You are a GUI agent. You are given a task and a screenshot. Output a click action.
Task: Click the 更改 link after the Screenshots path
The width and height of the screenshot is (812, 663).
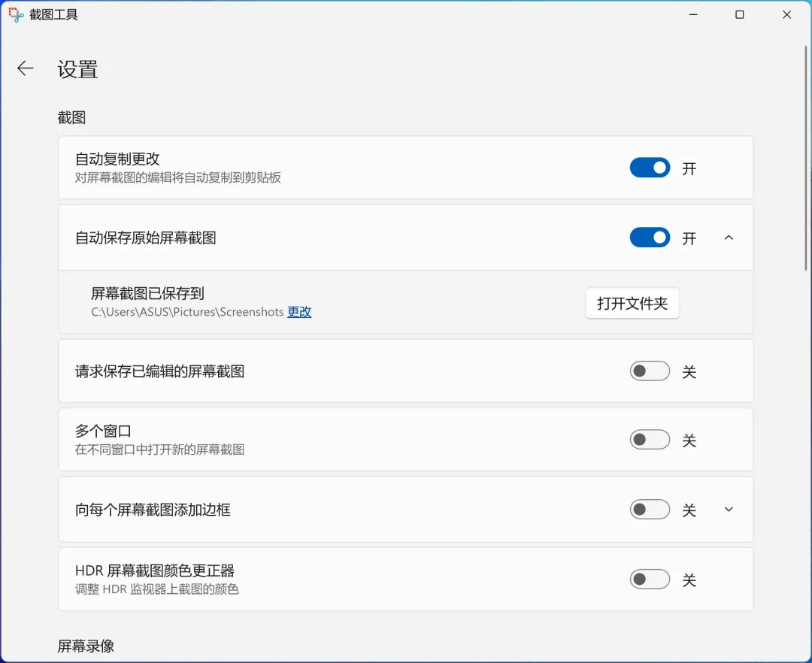[x=299, y=312]
